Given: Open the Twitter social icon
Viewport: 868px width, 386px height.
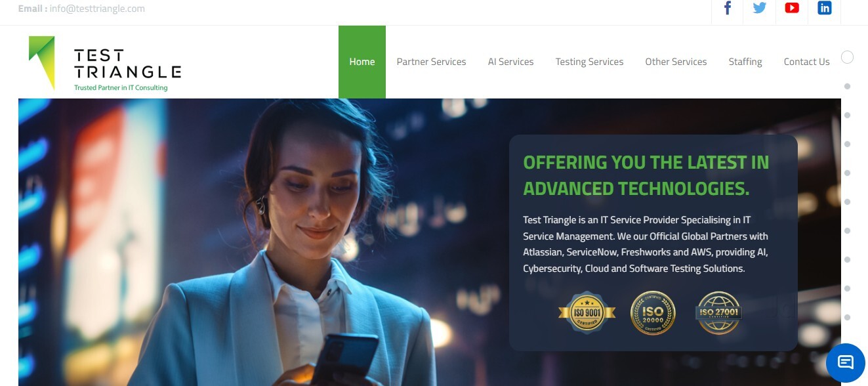Looking at the screenshot, I should [760, 9].
